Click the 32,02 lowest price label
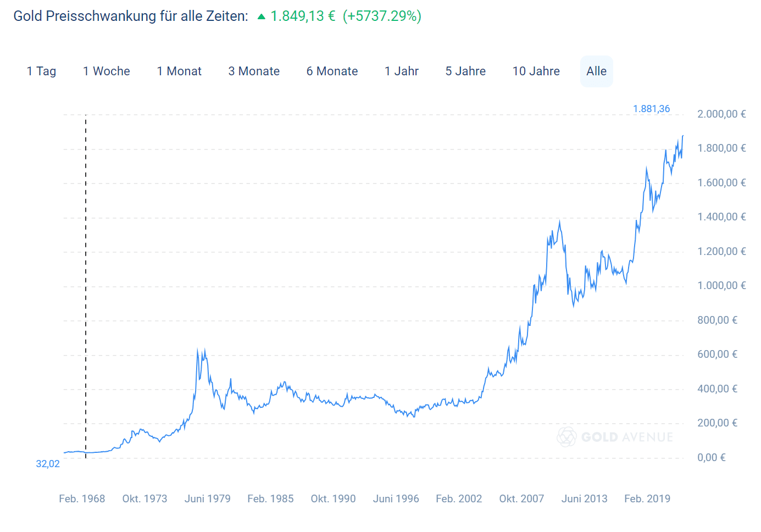761x532 pixels. [48, 464]
